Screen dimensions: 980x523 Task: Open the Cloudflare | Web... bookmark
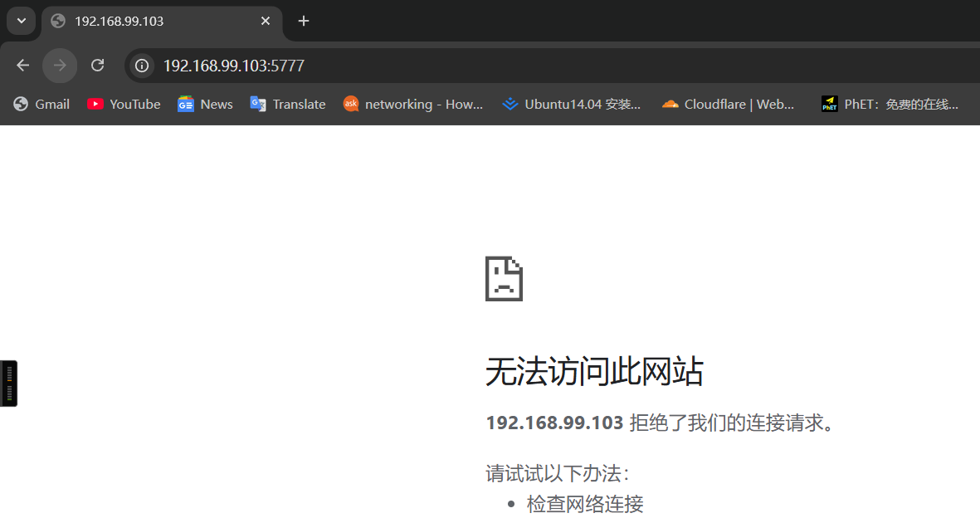728,105
